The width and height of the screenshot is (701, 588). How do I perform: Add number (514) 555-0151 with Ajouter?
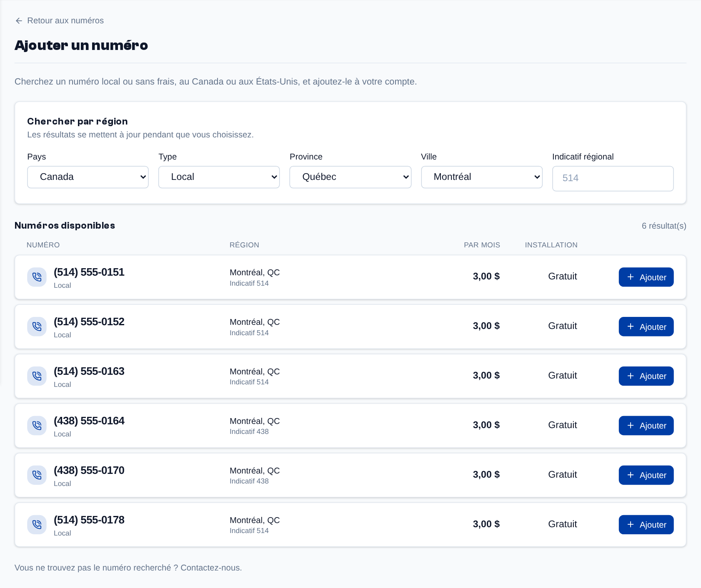646,277
